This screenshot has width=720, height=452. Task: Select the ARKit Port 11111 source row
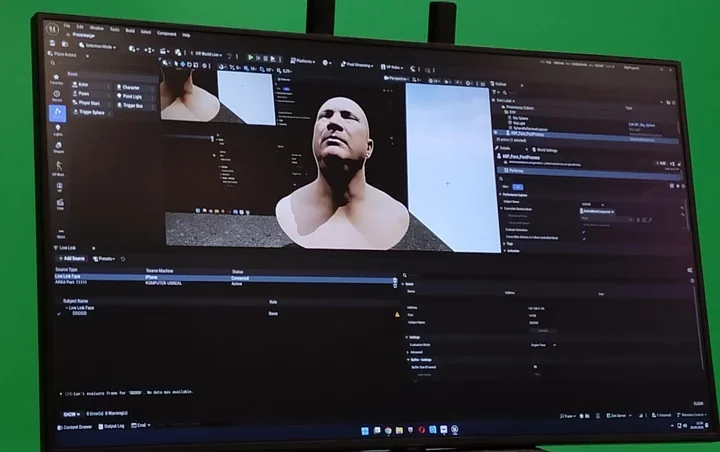224,283
